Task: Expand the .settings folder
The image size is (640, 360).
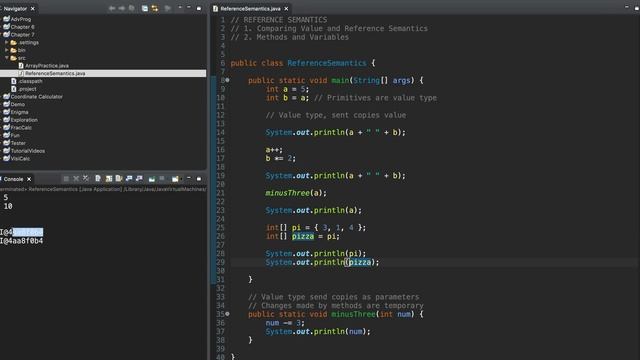Action: 7,42
